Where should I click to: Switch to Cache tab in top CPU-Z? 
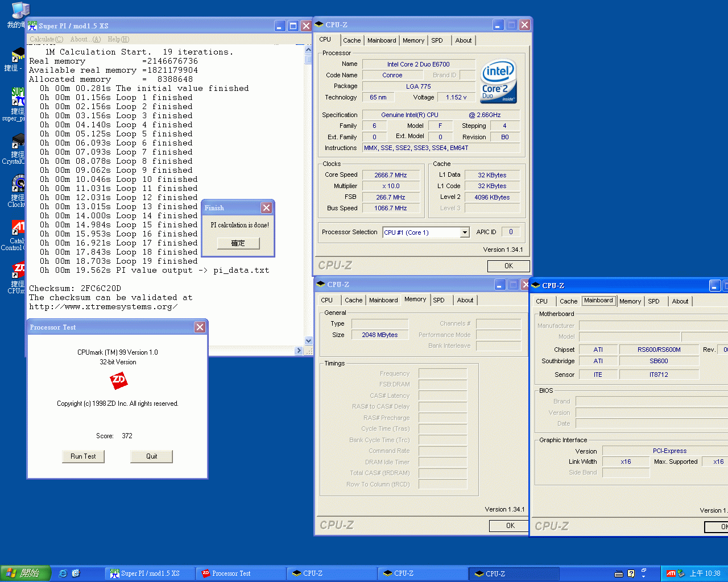(x=351, y=40)
